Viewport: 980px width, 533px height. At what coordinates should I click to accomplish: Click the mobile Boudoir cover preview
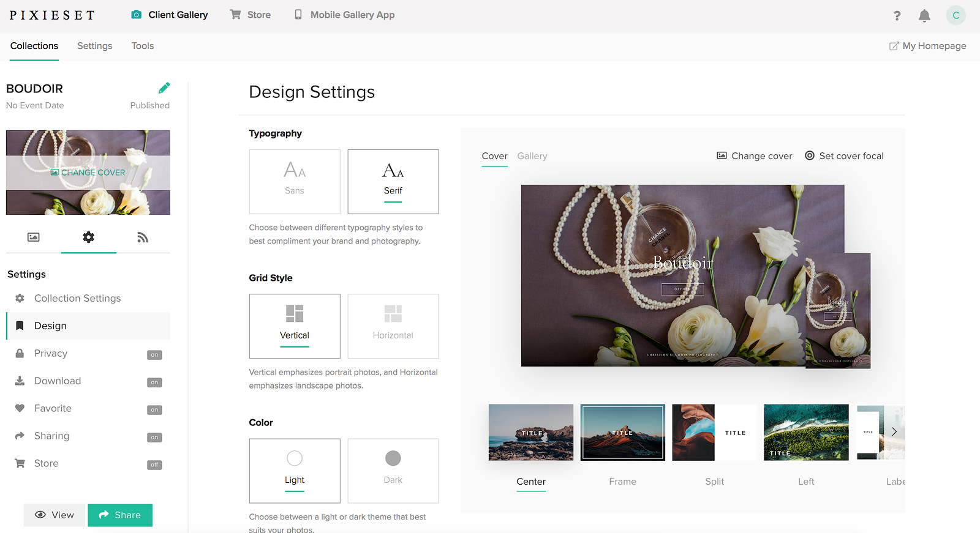tap(838, 311)
